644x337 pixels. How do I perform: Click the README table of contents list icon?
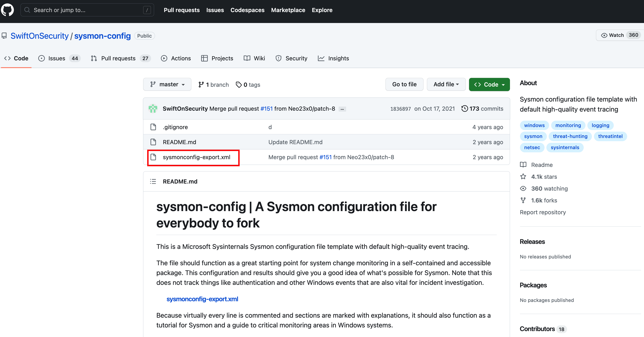pyautogui.click(x=153, y=181)
